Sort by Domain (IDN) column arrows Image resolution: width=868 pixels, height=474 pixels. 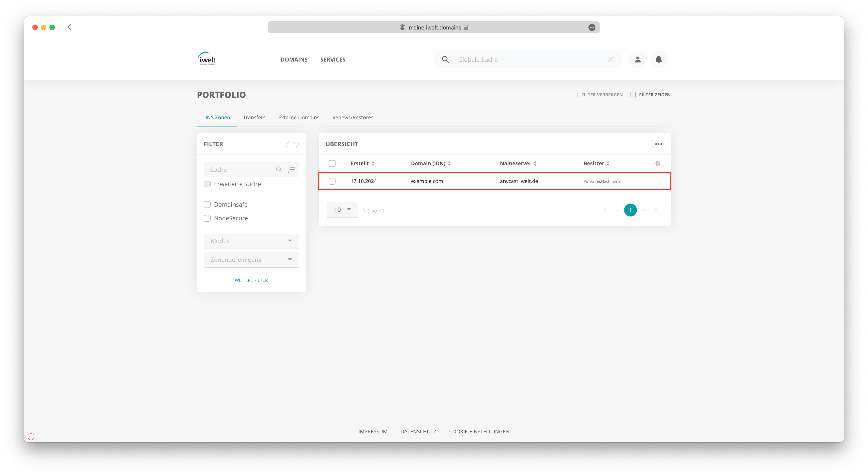[449, 163]
